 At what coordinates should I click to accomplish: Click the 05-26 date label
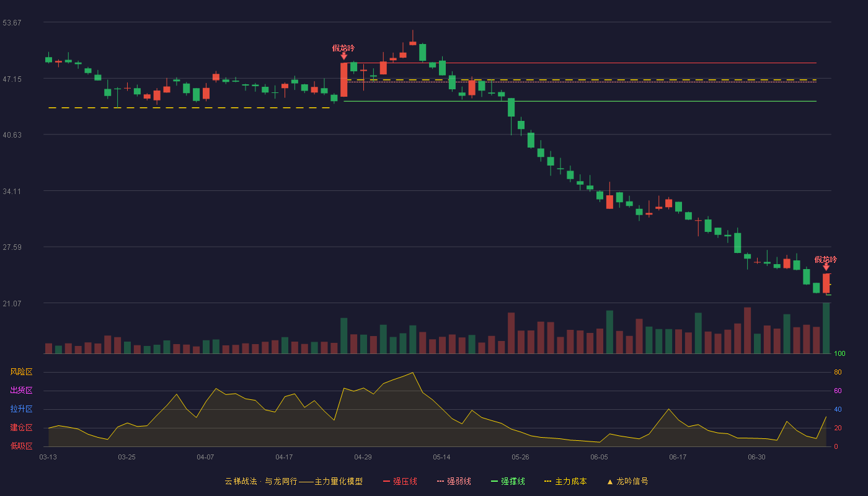(520, 457)
